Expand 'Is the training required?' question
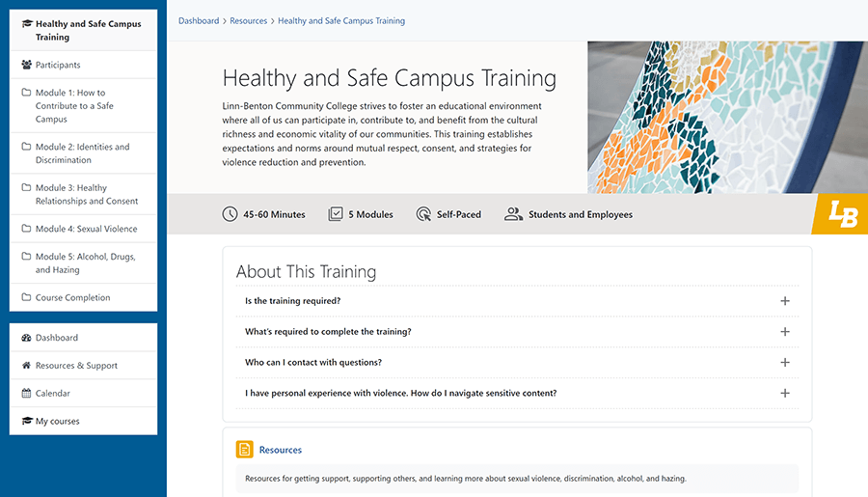 point(517,301)
